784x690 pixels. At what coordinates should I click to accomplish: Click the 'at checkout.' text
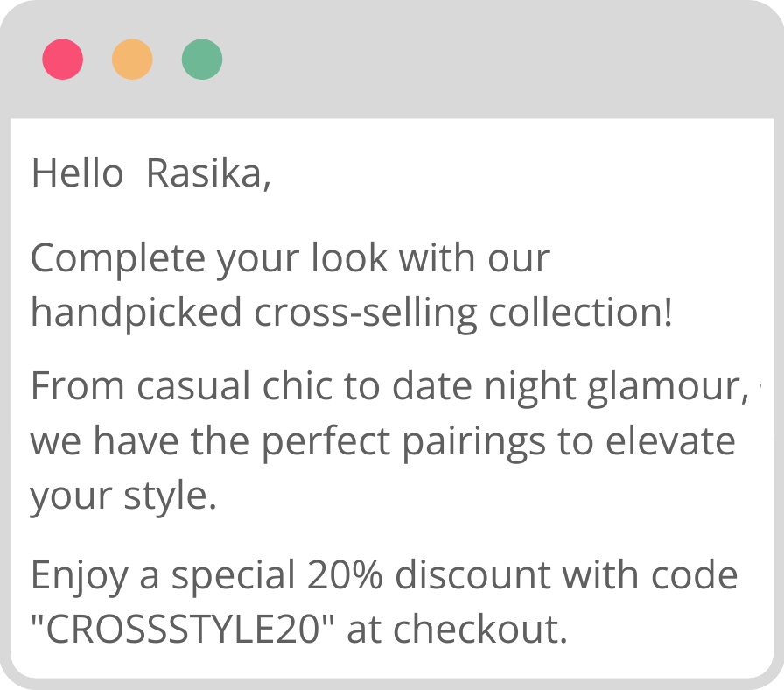tap(457, 629)
